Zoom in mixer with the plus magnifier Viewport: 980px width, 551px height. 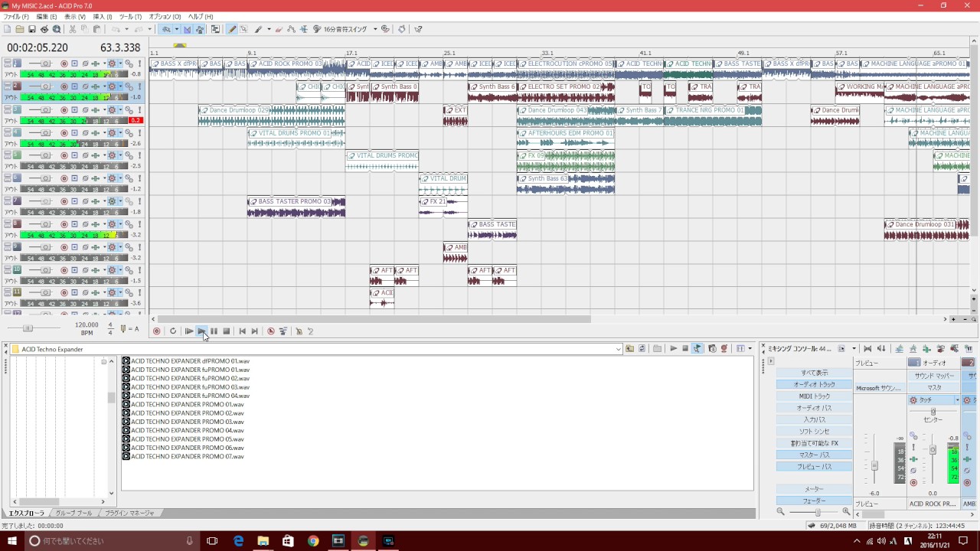(x=846, y=511)
